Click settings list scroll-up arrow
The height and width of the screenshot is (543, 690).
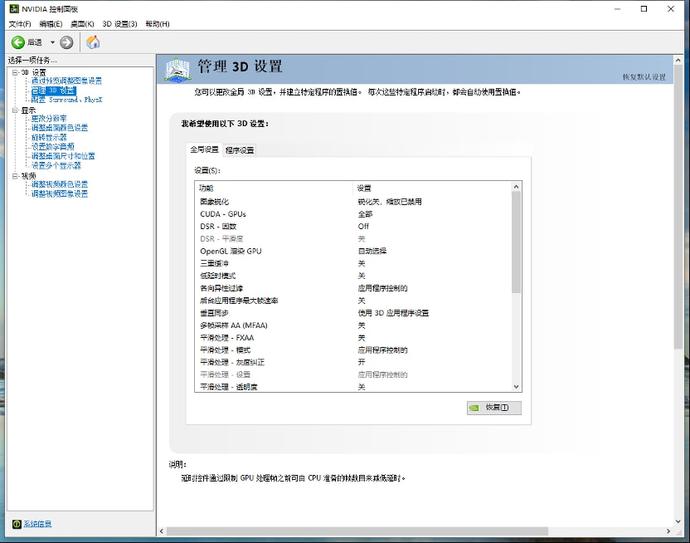point(517,187)
